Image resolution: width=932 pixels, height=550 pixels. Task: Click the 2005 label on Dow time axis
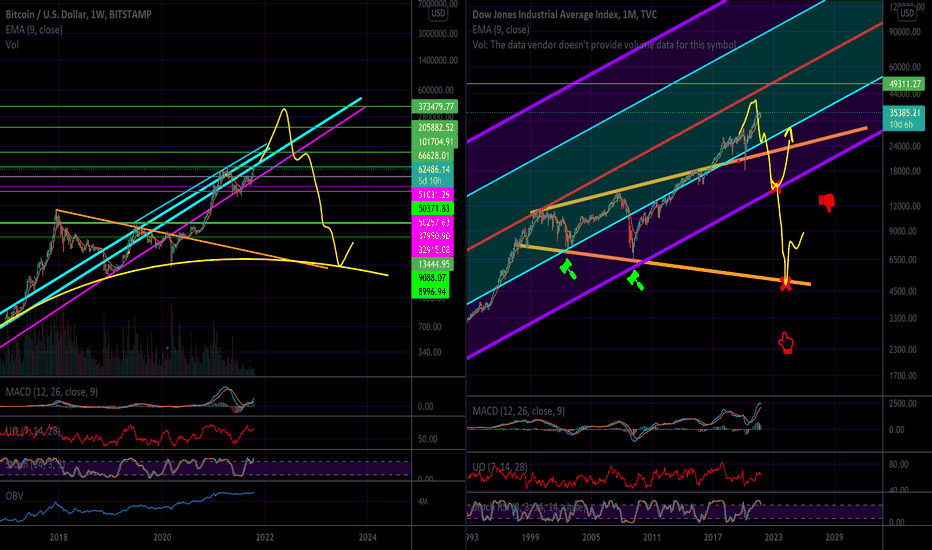point(591,538)
